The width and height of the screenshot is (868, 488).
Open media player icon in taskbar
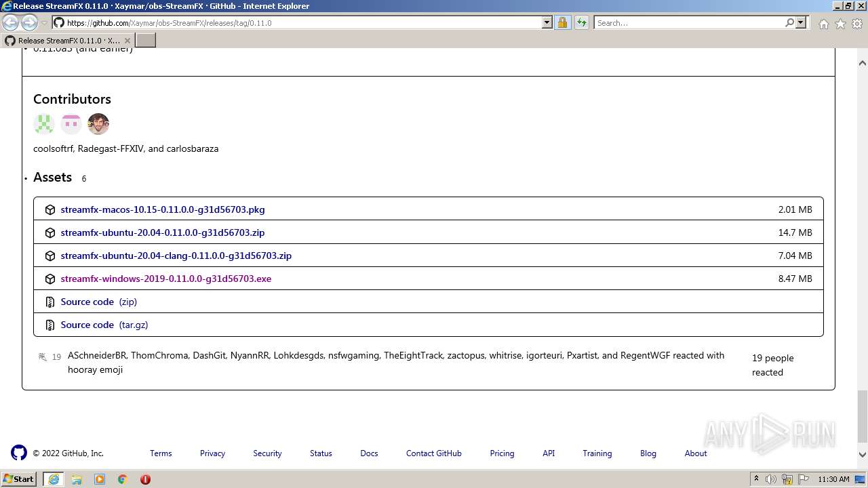(x=100, y=479)
